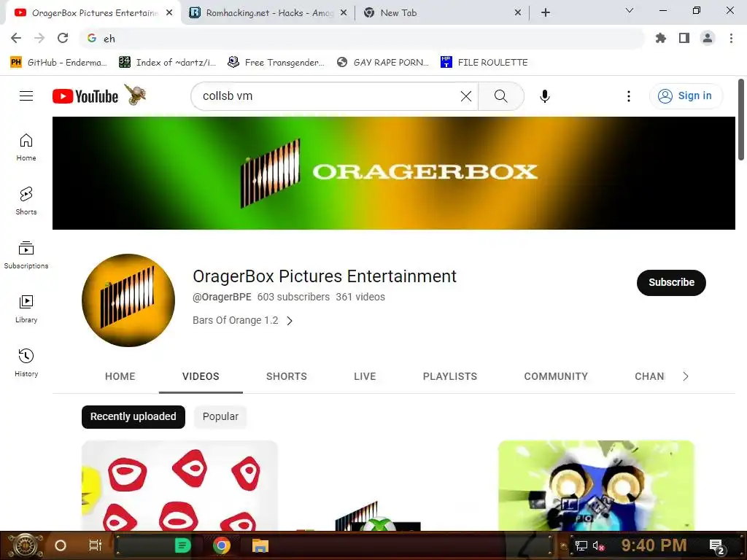Open YouTube settings three-dot menu
The image size is (747, 560).
pos(628,96)
